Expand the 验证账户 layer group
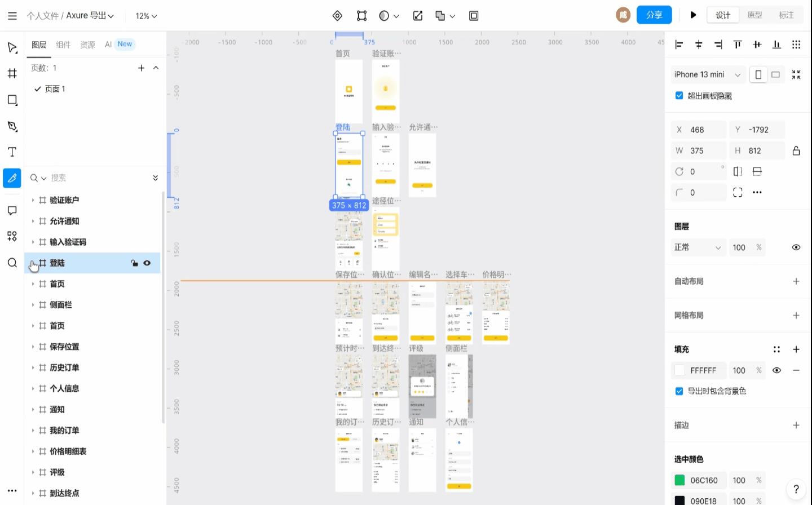The image size is (812, 505). pos(33,200)
